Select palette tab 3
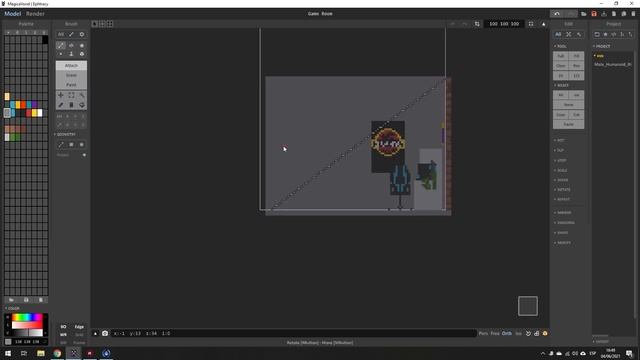 [x=43, y=32]
